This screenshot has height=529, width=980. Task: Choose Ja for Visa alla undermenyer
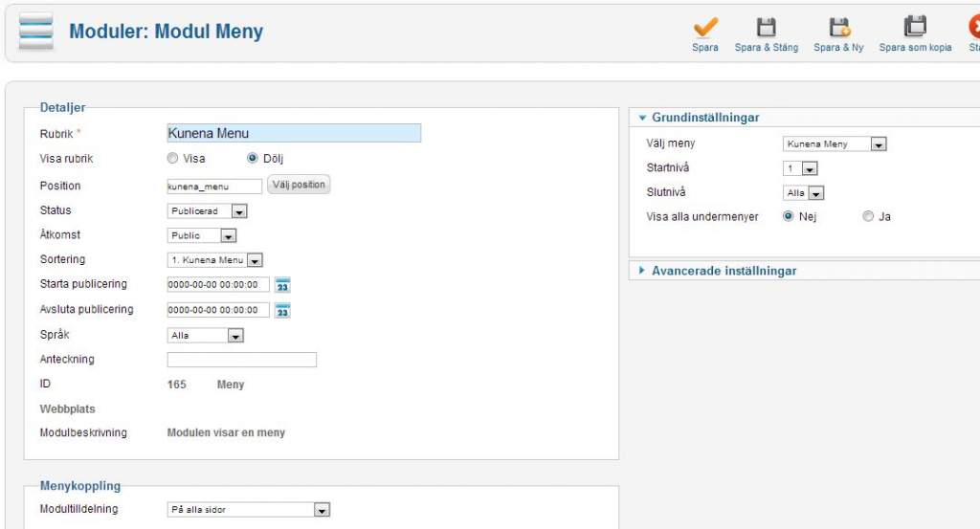pyautogui.click(x=868, y=217)
